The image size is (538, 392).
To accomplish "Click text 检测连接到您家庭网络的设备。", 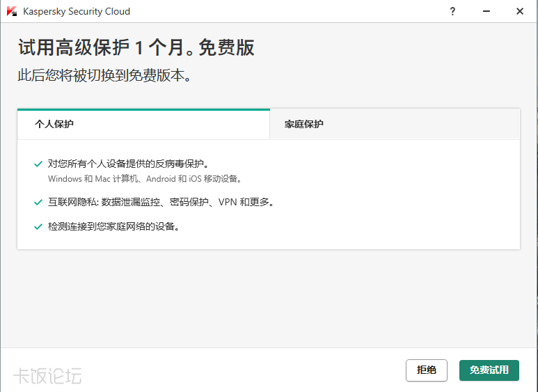I will click(113, 226).
